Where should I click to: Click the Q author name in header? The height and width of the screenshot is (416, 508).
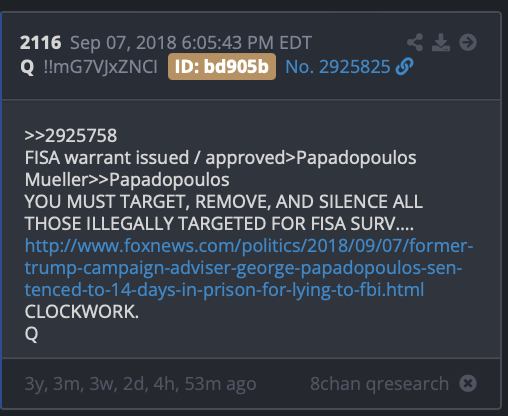27,67
